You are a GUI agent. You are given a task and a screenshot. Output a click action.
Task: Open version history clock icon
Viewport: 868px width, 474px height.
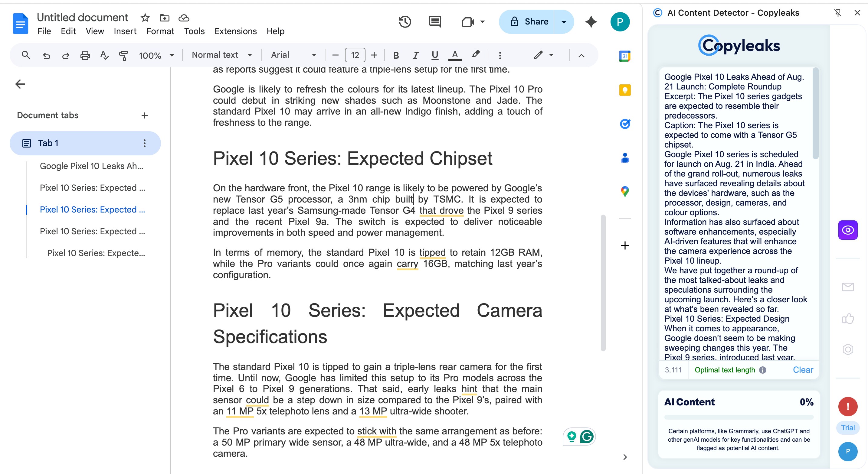(405, 22)
